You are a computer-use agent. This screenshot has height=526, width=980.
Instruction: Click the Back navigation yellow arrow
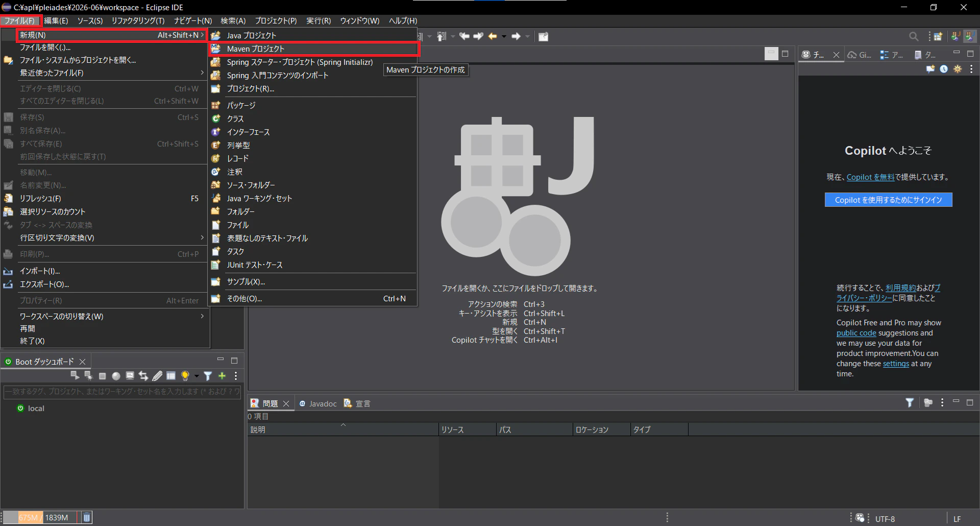(x=493, y=36)
